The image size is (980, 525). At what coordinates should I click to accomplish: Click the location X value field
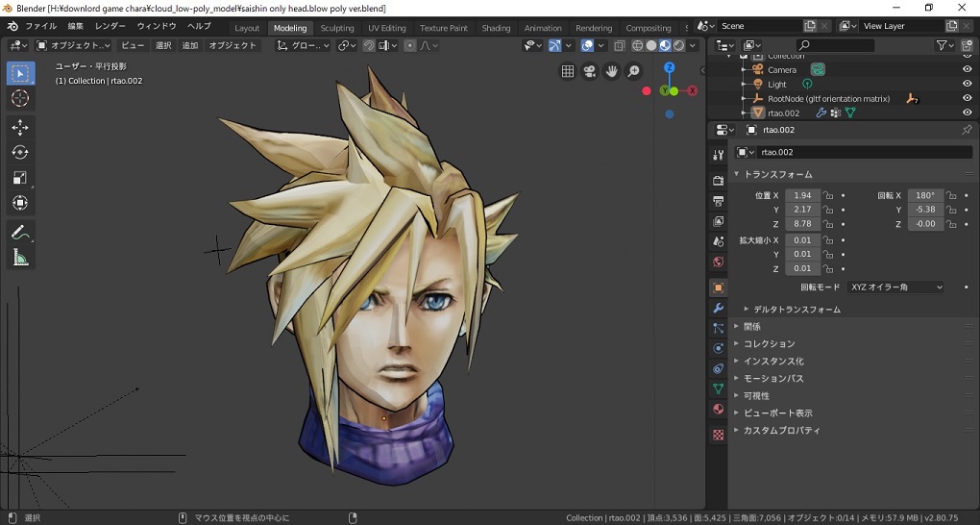point(802,195)
